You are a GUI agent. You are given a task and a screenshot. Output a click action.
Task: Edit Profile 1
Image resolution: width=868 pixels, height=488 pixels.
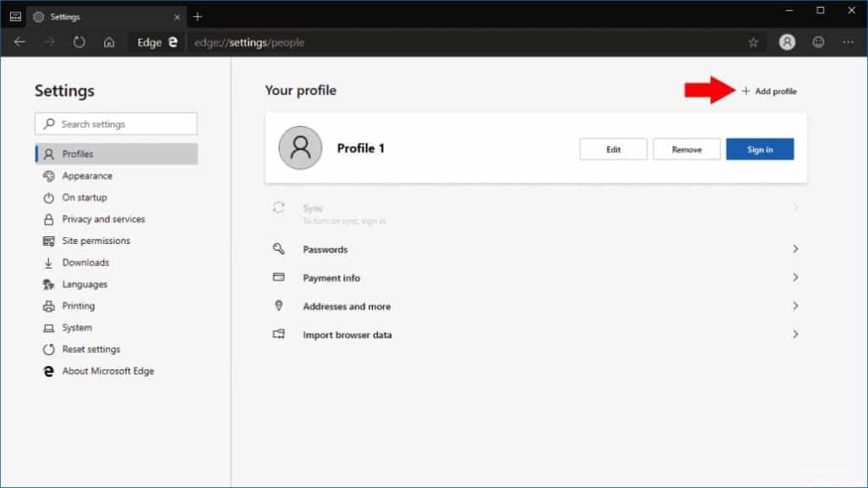pyautogui.click(x=613, y=148)
